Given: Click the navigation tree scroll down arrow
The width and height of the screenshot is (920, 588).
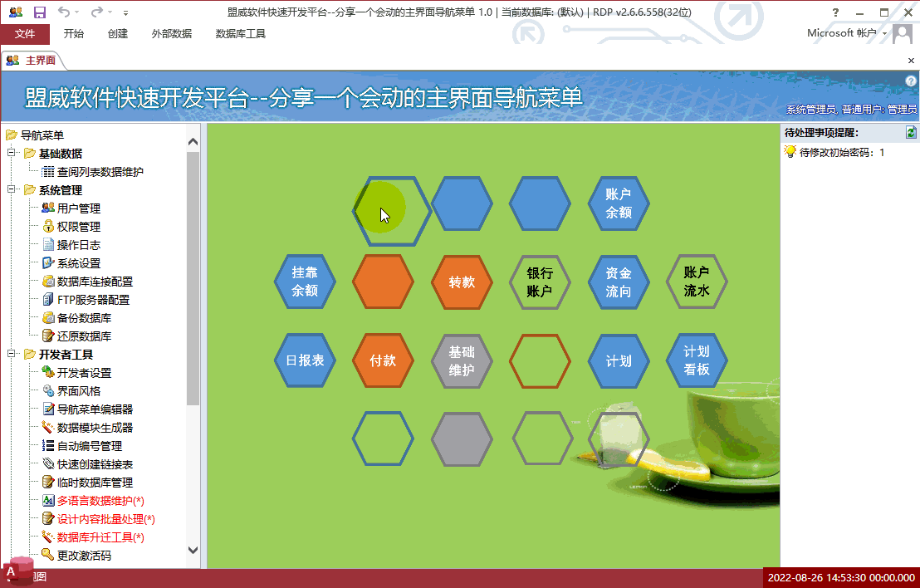Looking at the screenshot, I should tap(193, 550).
